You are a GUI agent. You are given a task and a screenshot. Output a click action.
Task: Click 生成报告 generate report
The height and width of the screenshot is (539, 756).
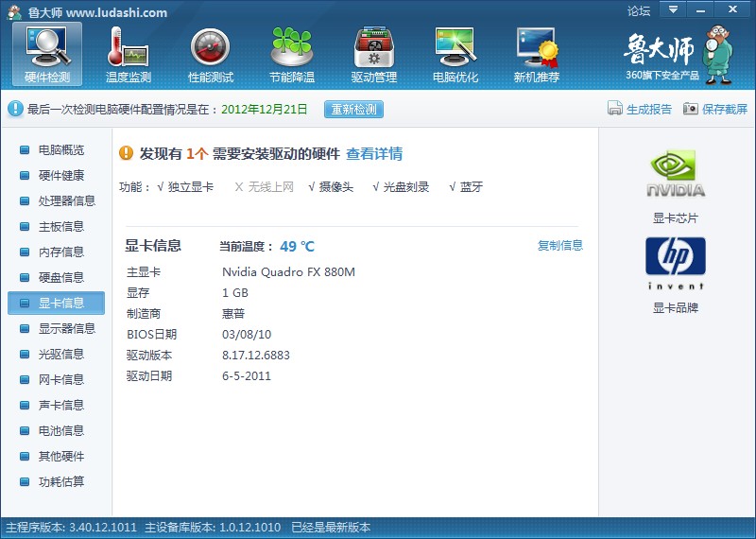[x=640, y=109]
